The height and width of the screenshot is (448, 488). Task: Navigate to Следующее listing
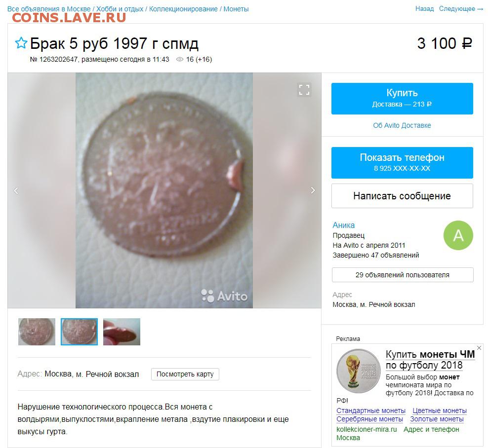(461, 9)
